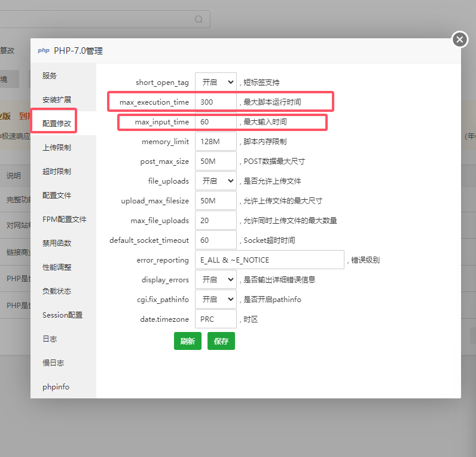The height and width of the screenshot is (457, 476).
Task: Open the 配置文件 tab
Action: [63, 195]
